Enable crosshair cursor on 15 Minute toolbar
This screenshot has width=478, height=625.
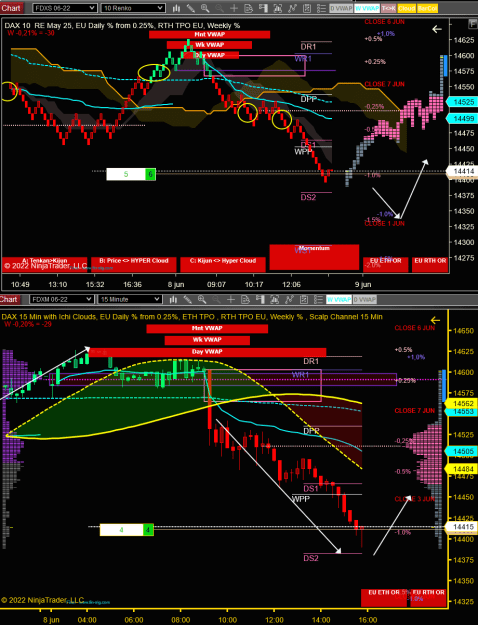pos(231,299)
